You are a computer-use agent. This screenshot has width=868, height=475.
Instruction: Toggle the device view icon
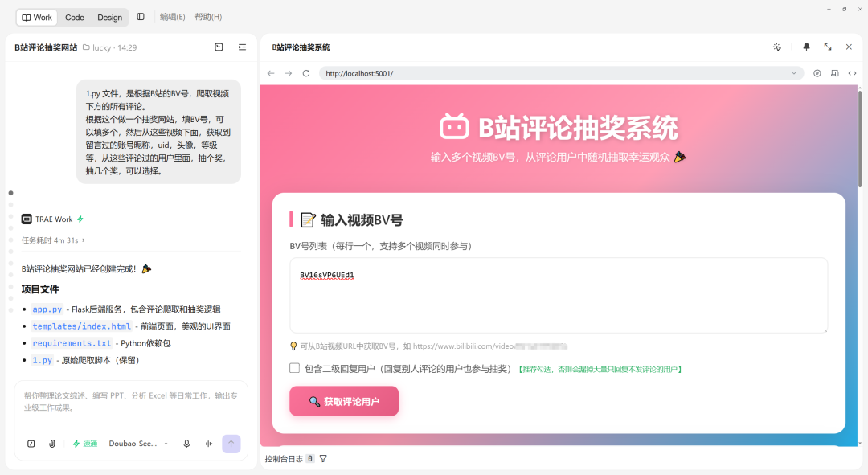[x=835, y=73]
